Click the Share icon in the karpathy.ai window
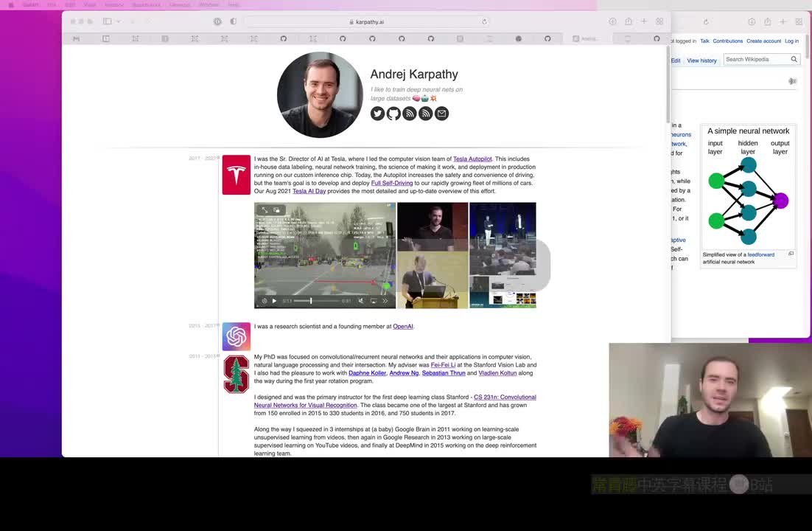Screen dimensions: 812x531 pyautogui.click(x=629, y=21)
